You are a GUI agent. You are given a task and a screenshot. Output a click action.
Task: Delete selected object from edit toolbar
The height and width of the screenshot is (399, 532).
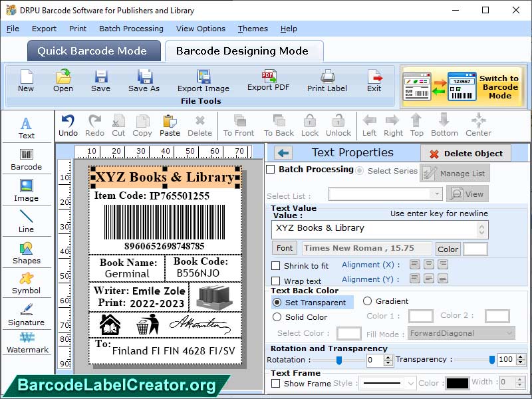[200, 126]
